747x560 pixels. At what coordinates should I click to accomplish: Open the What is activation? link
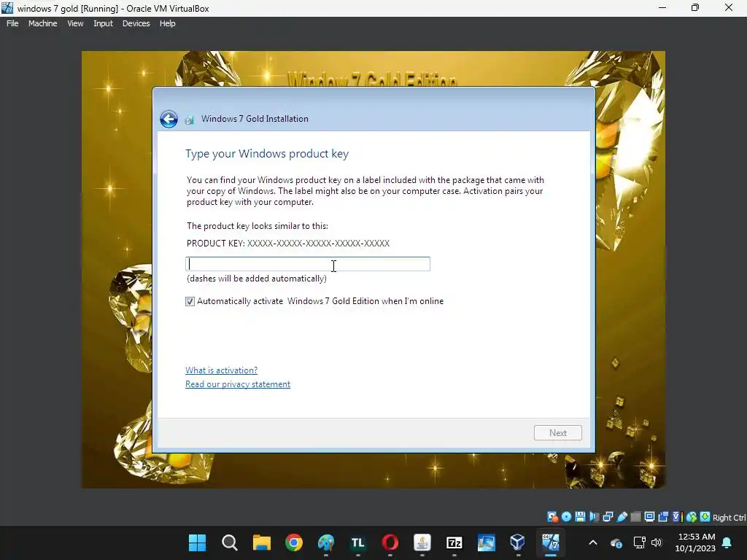(222, 370)
